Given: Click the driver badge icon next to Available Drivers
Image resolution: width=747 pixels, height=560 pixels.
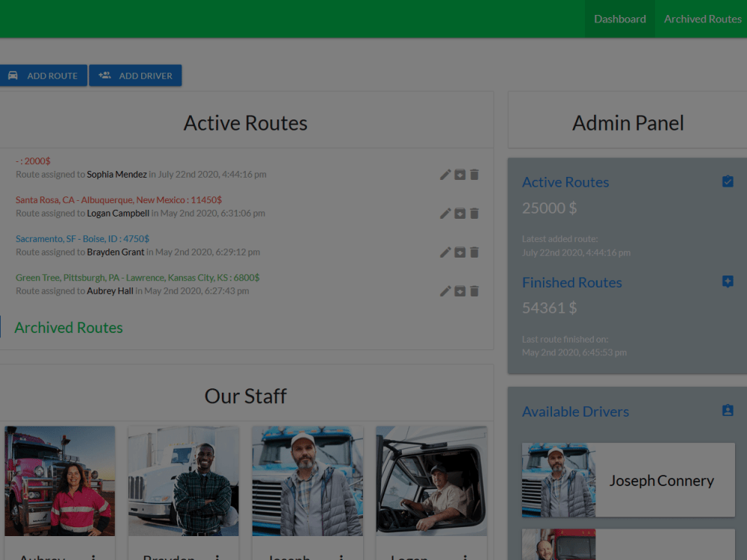Looking at the screenshot, I should click(727, 410).
